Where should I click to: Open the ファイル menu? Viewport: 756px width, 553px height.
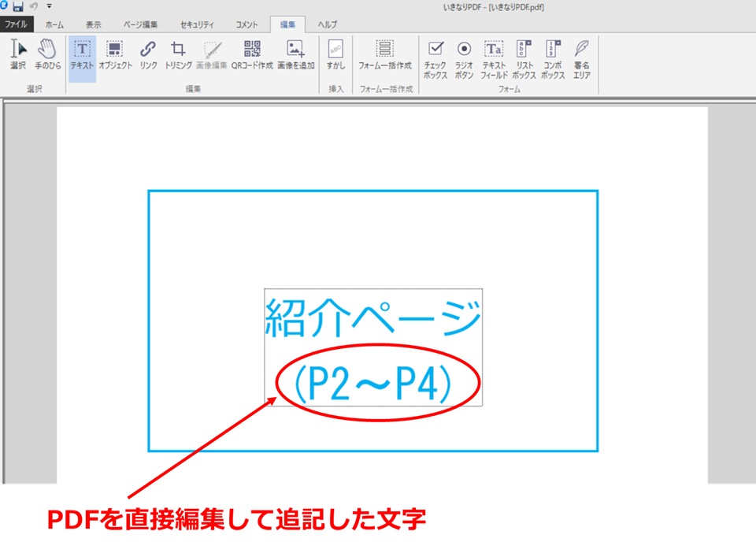tap(17, 24)
